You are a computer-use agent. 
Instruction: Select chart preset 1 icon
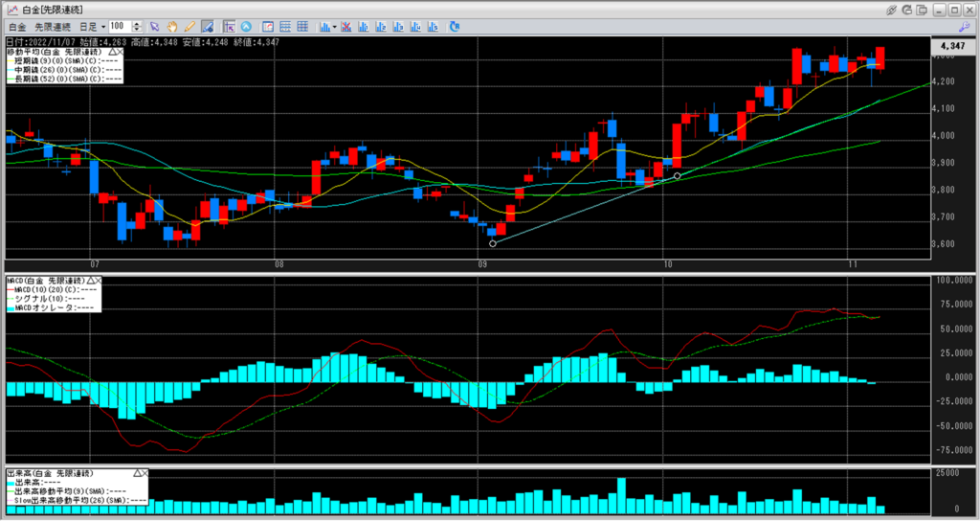363,27
